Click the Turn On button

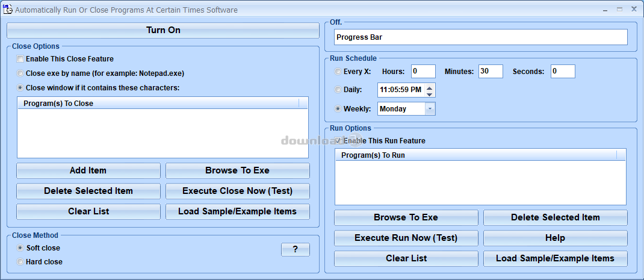163,30
